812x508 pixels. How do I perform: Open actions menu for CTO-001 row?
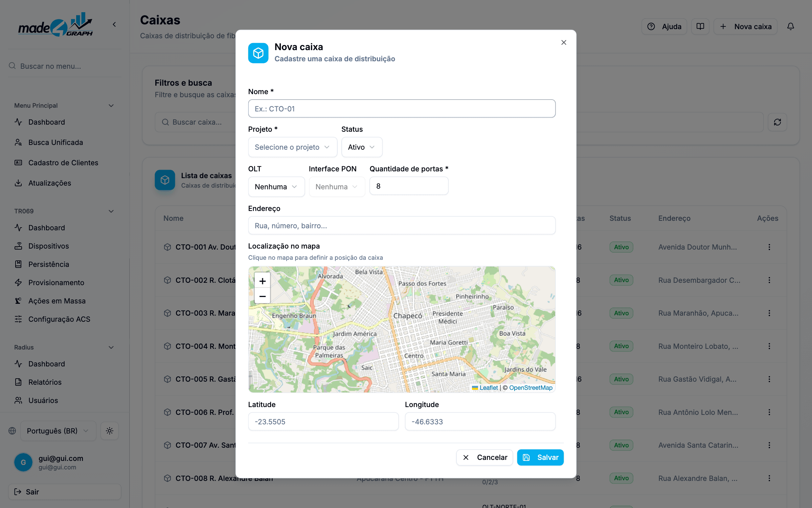coord(769,247)
